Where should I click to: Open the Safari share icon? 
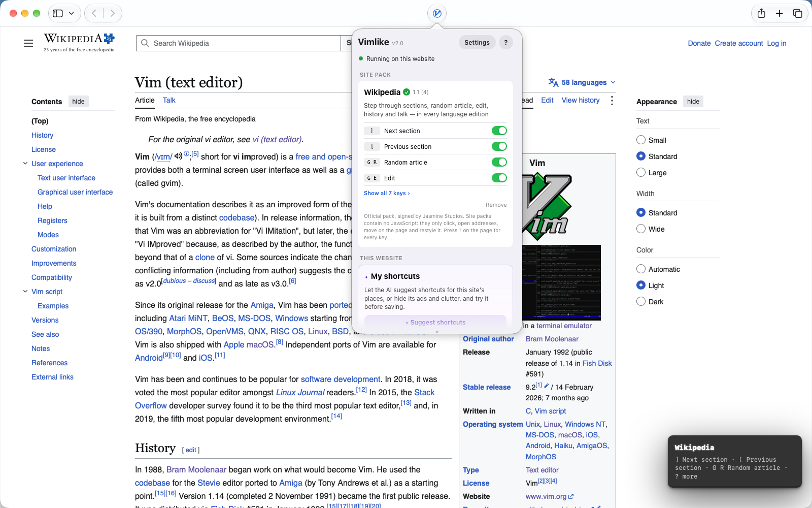[x=761, y=13]
